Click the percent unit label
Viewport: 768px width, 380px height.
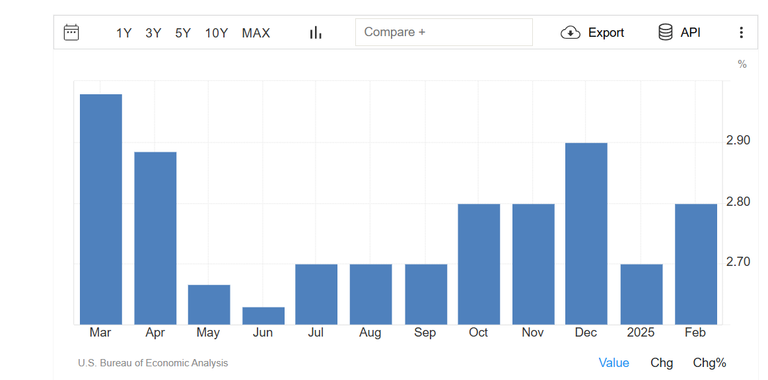[x=742, y=64]
